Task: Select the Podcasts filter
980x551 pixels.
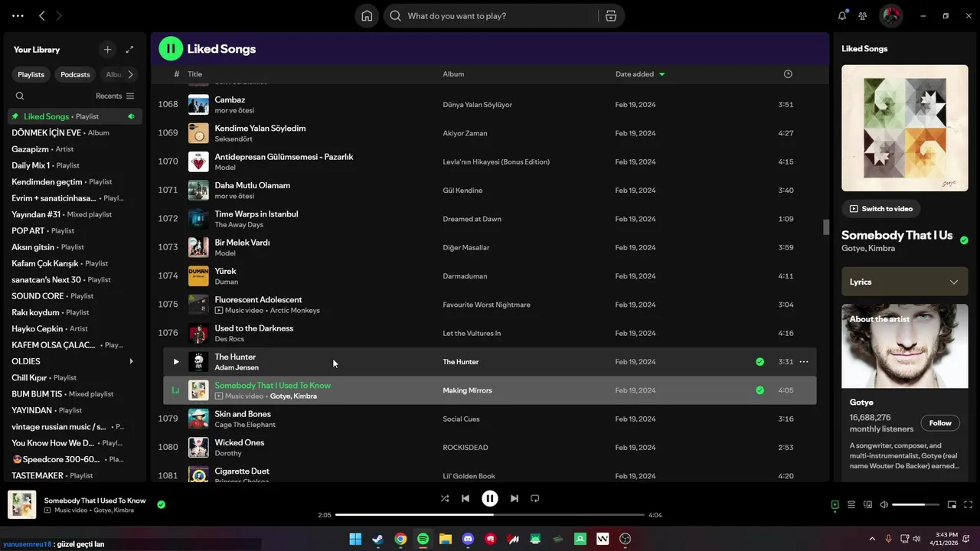Action: click(x=75, y=74)
